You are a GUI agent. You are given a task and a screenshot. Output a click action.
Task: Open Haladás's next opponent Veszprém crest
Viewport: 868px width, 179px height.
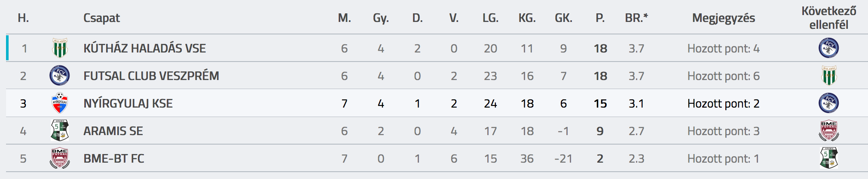point(828,48)
